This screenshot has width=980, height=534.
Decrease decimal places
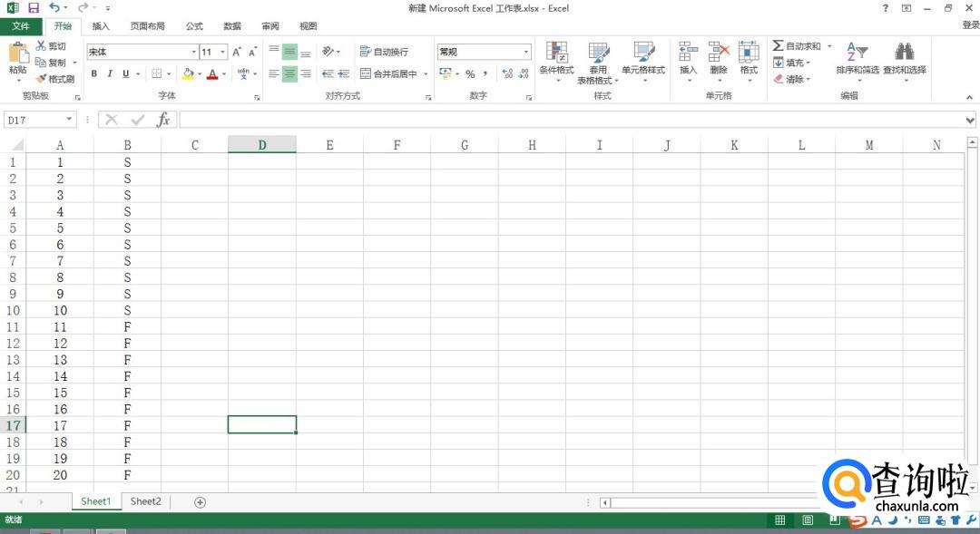click(524, 73)
